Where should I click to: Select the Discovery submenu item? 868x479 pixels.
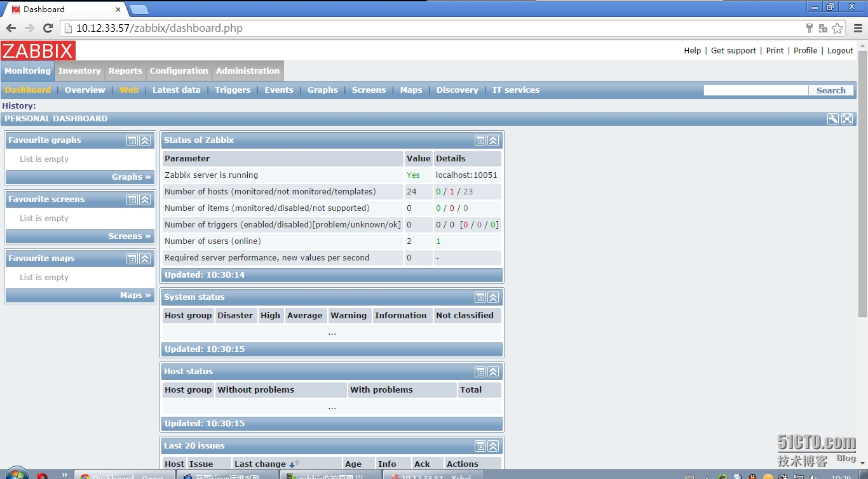[458, 90]
